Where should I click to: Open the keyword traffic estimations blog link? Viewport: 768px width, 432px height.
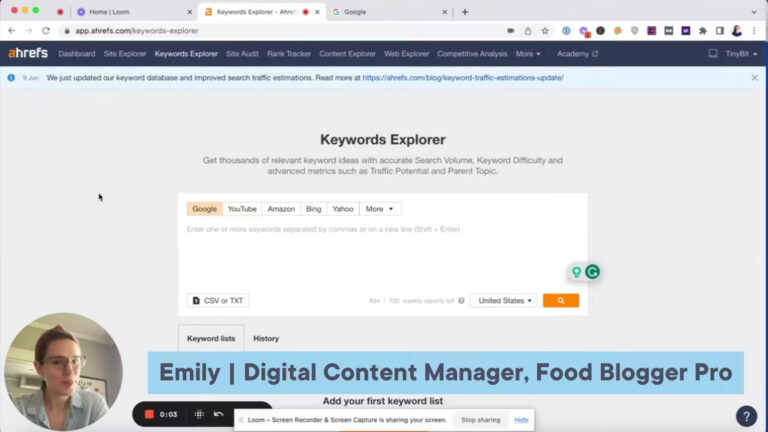[x=463, y=77]
